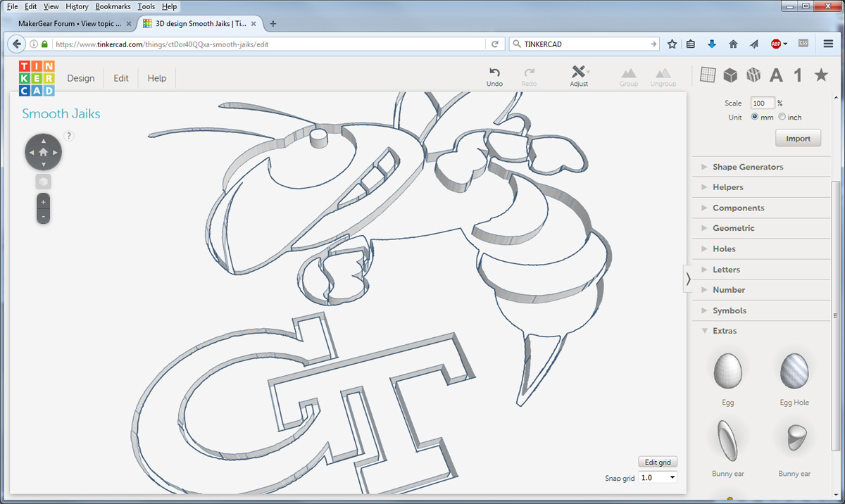Image resolution: width=845 pixels, height=504 pixels.
Task: Click the Tinkercad logo
Action: 37,78
